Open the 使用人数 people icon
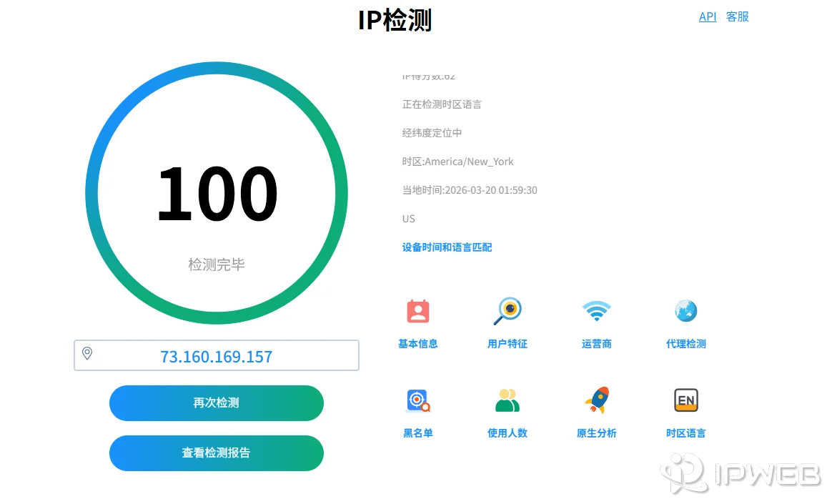Image resolution: width=832 pixels, height=504 pixels. (507, 400)
